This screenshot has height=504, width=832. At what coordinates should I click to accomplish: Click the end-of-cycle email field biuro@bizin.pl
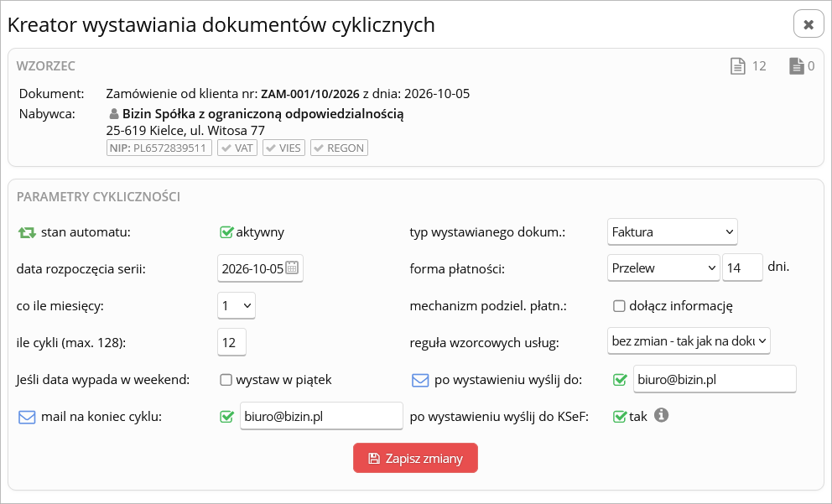[x=321, y=417]
